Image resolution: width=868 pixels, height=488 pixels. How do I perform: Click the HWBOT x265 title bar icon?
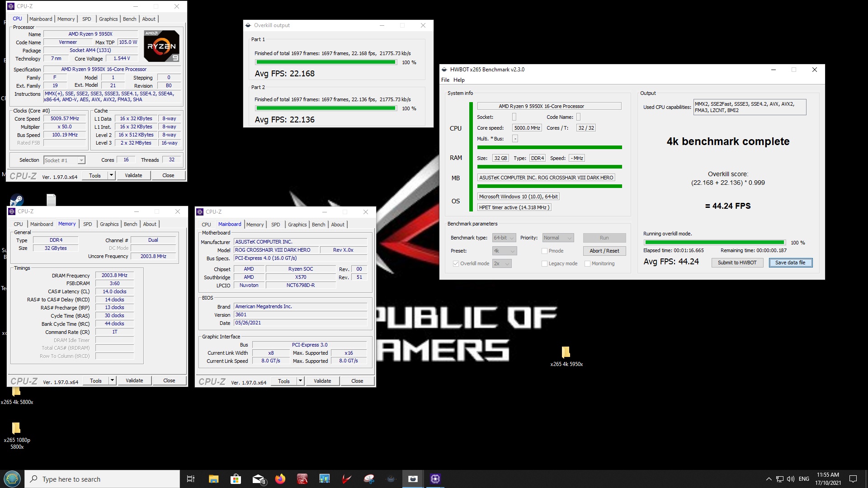(x=444, y=70)
